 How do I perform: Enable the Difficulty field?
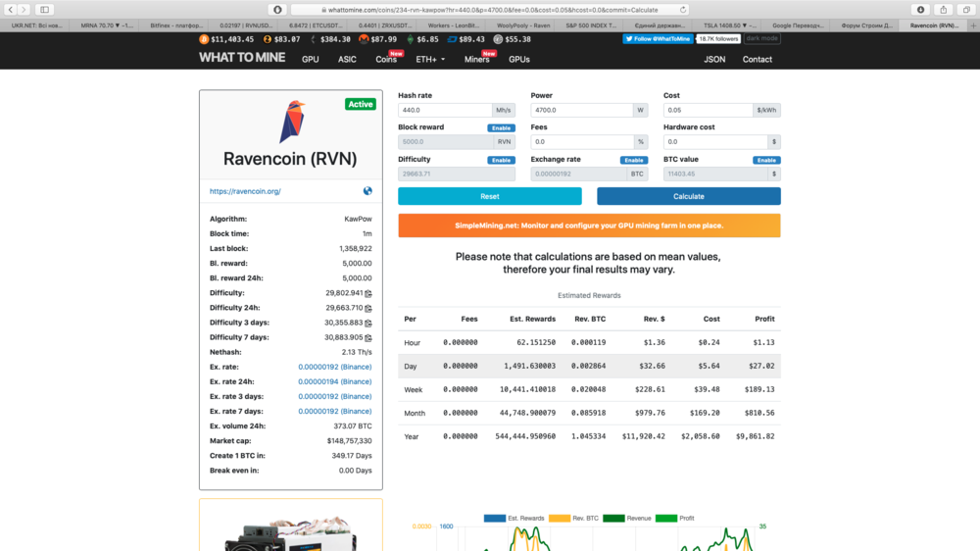click(501, 160)
